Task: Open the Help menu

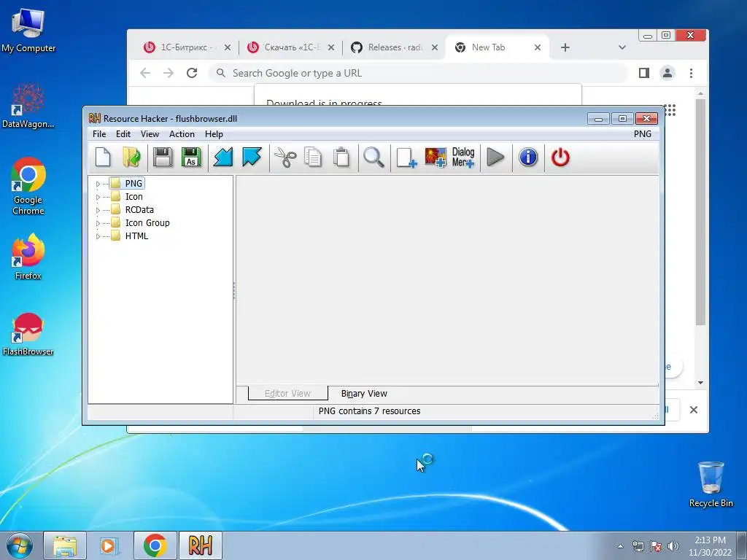Action: coord(214,134)
